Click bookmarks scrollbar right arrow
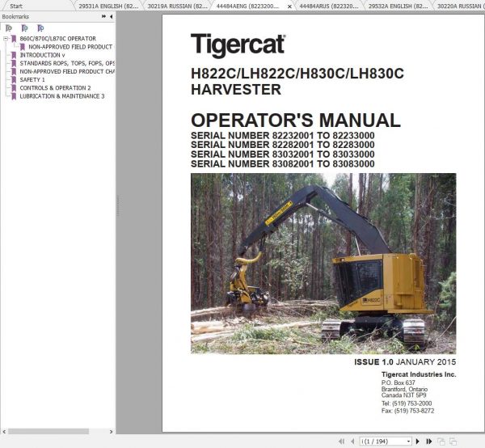This screenshot has height=448, width=485. click(x=112, y=431)
